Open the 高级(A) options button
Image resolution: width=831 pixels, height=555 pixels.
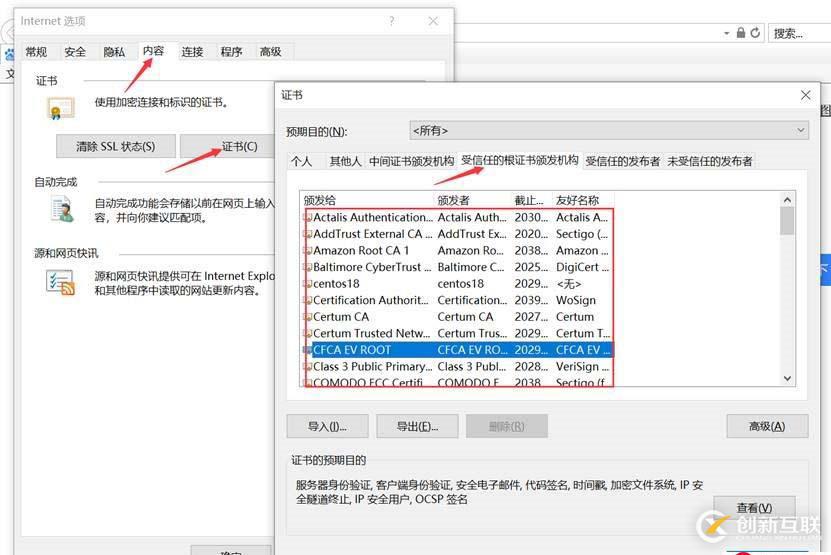click(x=767, y=426)
